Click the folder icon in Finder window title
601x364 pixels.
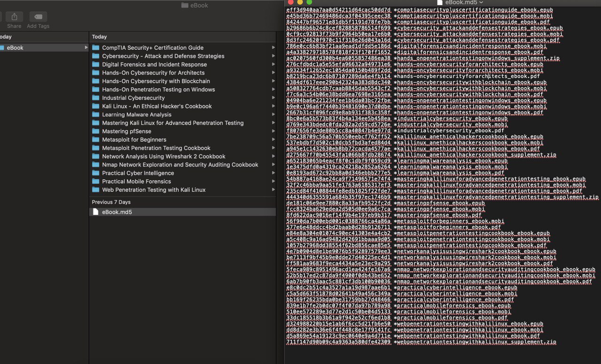(x=185, y=6)
